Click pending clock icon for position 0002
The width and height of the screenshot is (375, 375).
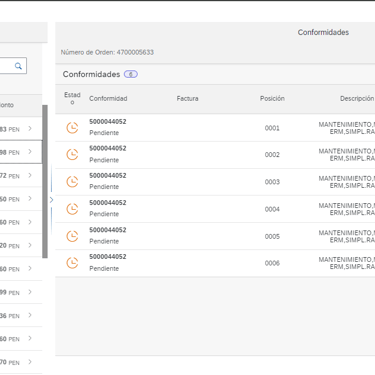(72, 154)
